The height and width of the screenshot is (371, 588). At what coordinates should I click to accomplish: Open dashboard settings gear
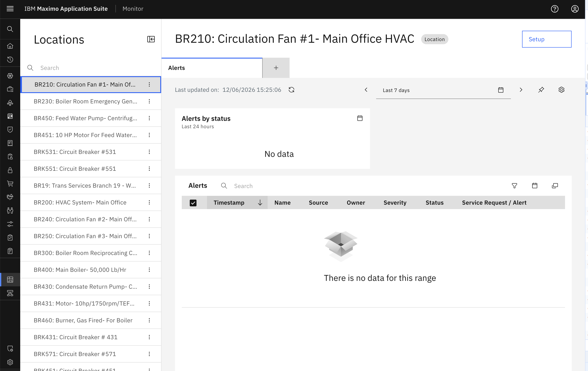[x=561, y=90]
